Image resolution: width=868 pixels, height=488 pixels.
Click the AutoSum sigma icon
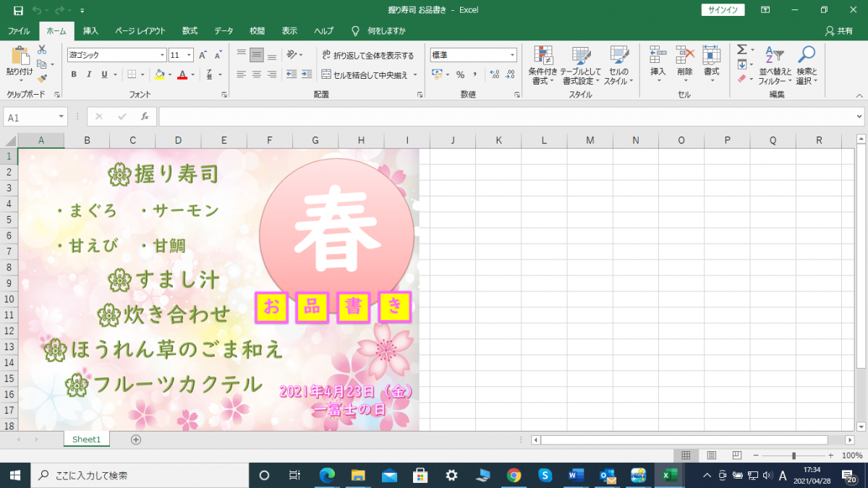pos(742,49)
